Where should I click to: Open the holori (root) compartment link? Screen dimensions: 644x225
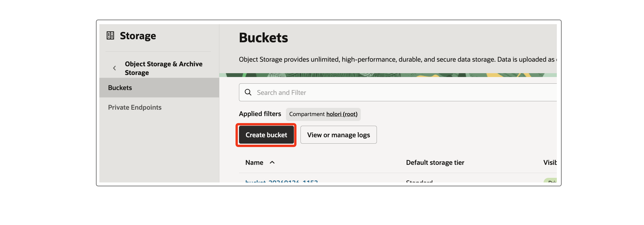[x=342, y=114]
